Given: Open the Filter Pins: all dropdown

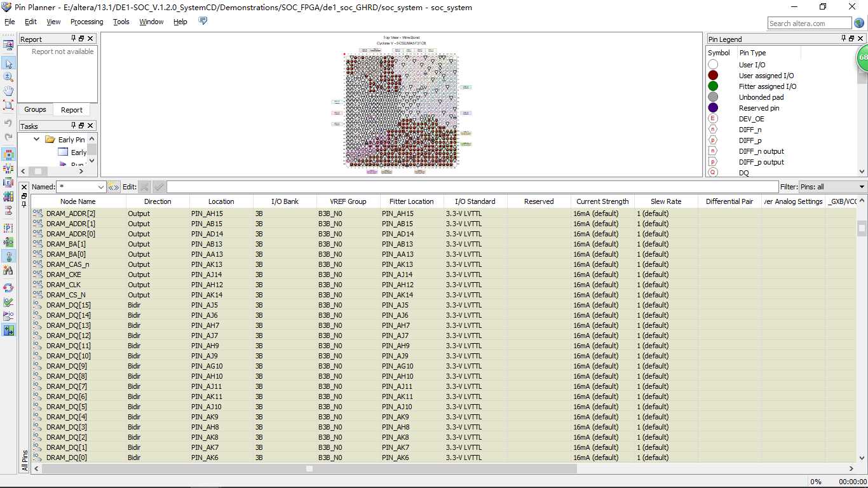Looking at the screenshot, I should (862, 187).
